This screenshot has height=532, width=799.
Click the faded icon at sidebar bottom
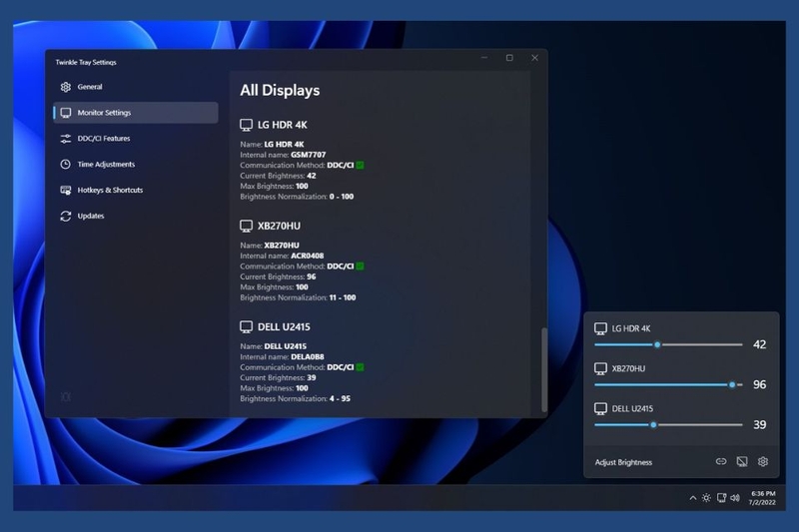click(66, 396)
